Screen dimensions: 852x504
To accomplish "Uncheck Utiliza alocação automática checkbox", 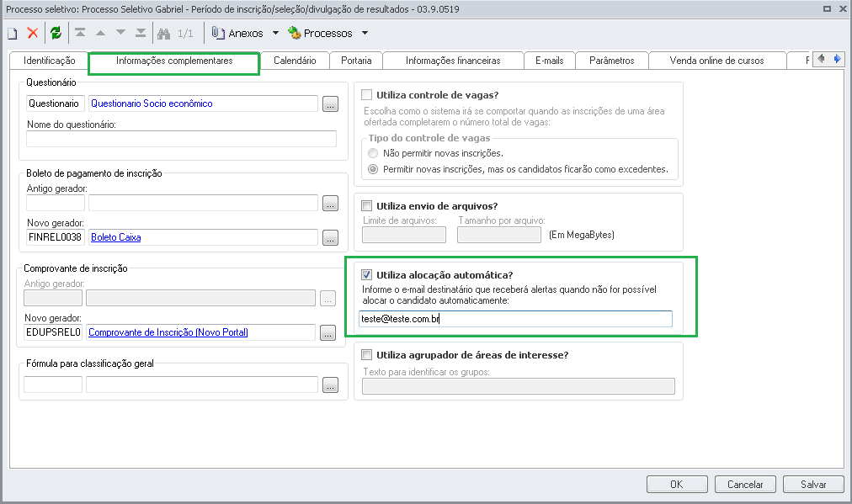I will click(x=367, y=275).
